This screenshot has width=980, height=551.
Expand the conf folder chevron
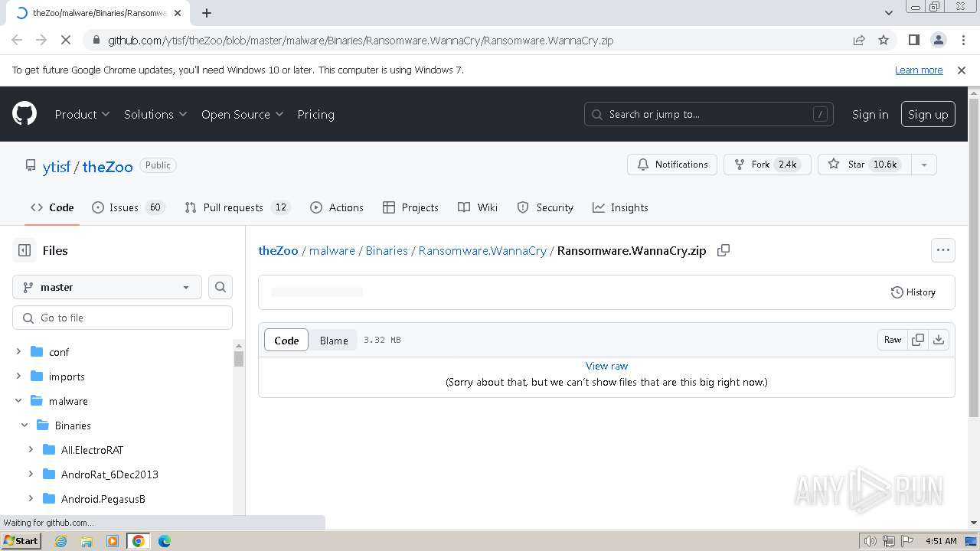[x=18, y=352]
